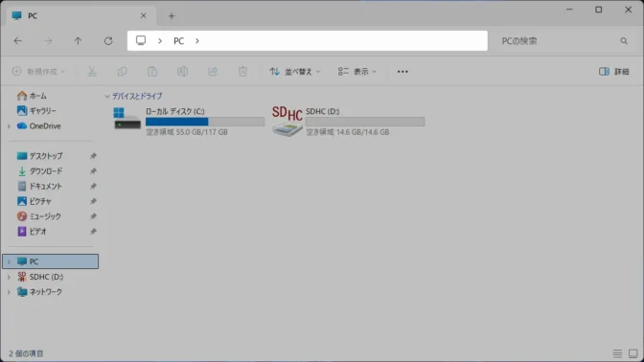This screenshot has width=644, height=362.
Task: Open the three-dots more options menu
Action: pos(402,72)
